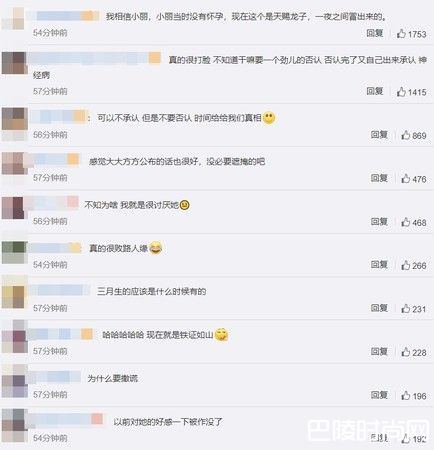The width and height of the screenshot is (434, 450).
Task: Like the 为什么要撒谎 comment with 196 likes
Action: click(x=406, y=396)
